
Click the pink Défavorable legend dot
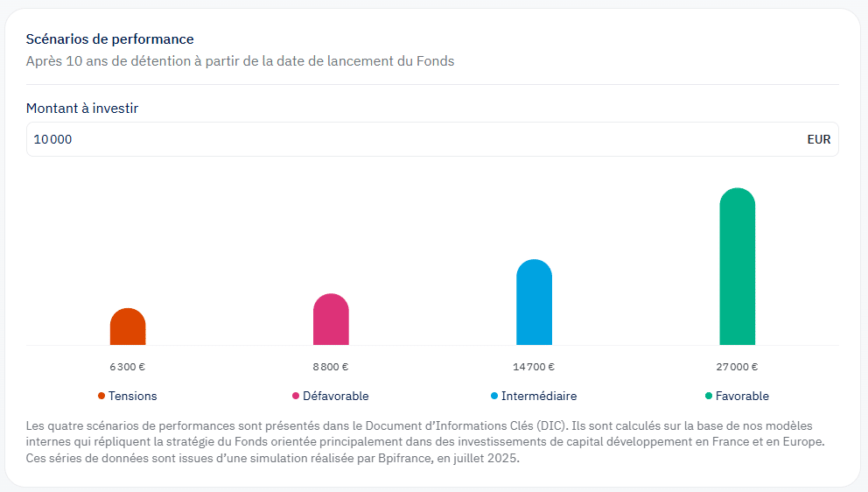(x=296, y=396)
